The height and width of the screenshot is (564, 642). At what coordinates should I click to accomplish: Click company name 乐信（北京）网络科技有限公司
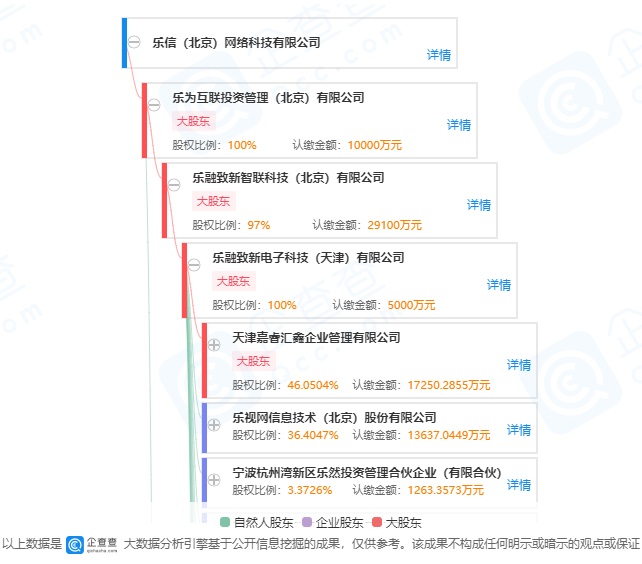pos(236,42)
